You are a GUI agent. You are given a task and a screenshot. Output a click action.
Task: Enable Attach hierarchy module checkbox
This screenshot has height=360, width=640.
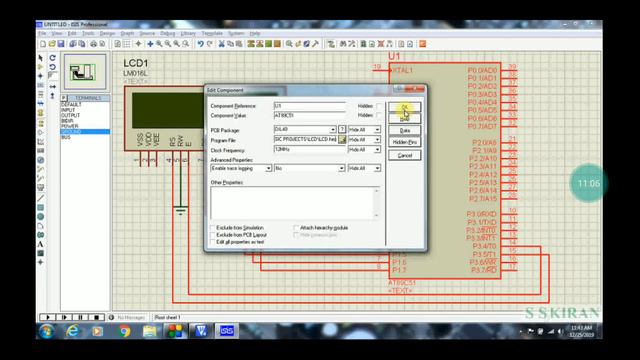tap(296, 228)
